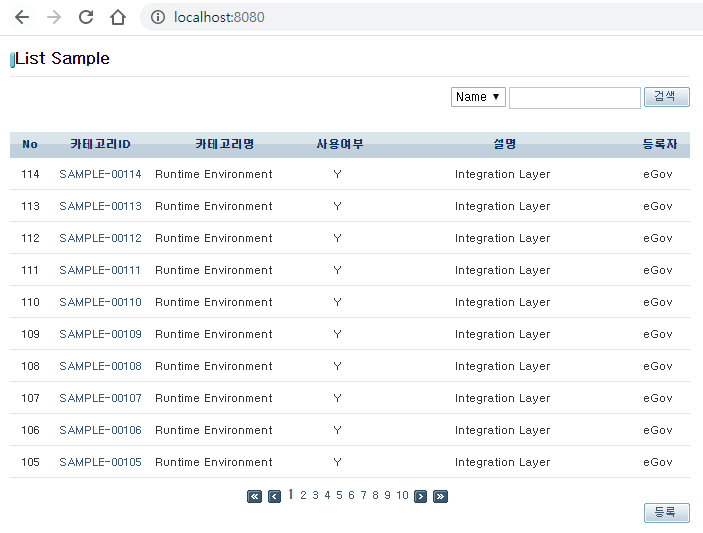
Task: Open the SAMPLE-00108 link
Action: click(100, 366)
